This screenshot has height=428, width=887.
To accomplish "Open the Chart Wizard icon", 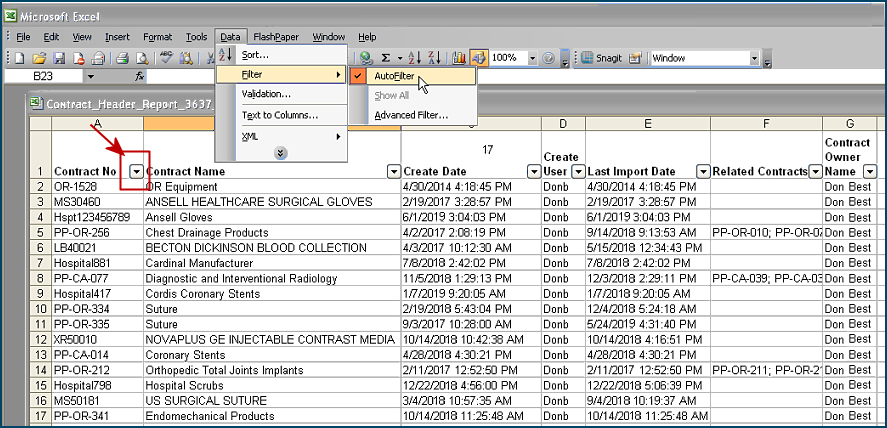I will click(x=459, y=59).
